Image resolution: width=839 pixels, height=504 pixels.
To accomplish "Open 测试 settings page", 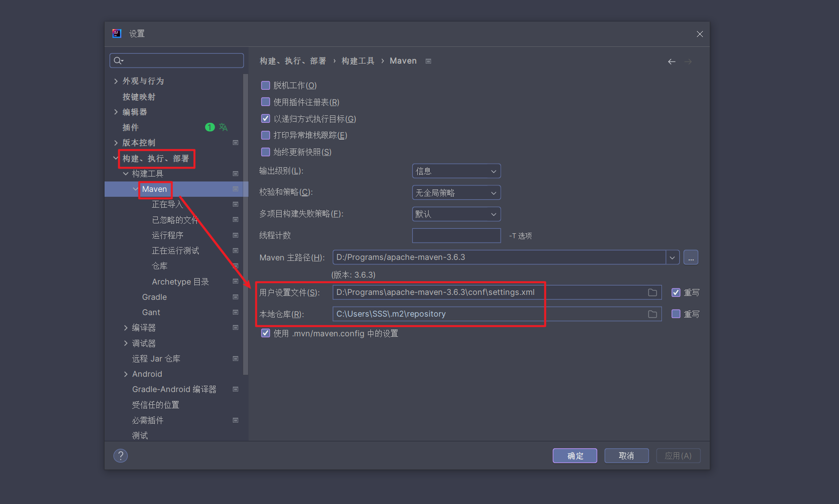I will coord(140,435).
